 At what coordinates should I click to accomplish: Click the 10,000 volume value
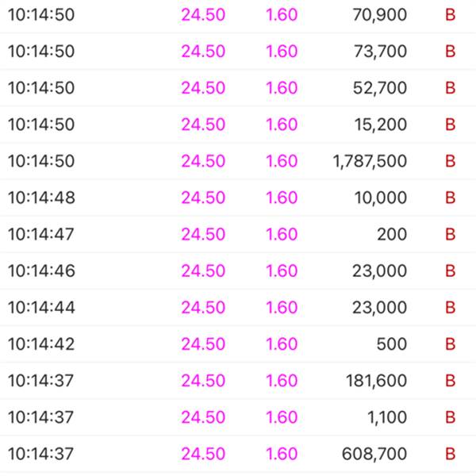tap(381, 198)
